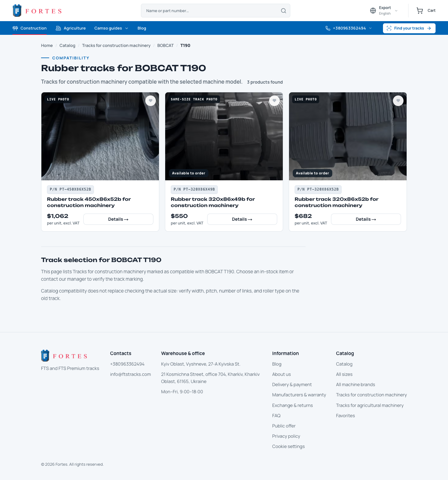This screenshot has width=448, height=480.
Task: Click the Construction excavator icon
Action: click(x=15, y=28)
